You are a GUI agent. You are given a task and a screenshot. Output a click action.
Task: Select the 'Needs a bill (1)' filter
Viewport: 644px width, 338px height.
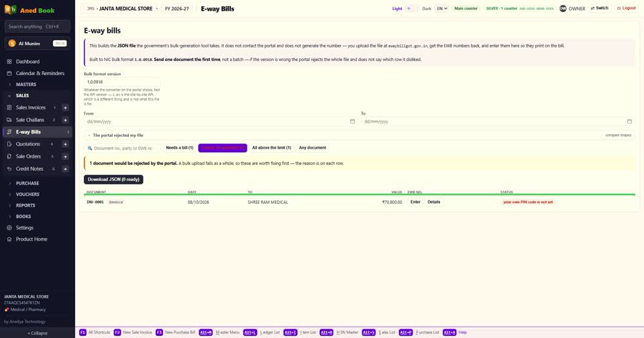(x=180, y=148)
